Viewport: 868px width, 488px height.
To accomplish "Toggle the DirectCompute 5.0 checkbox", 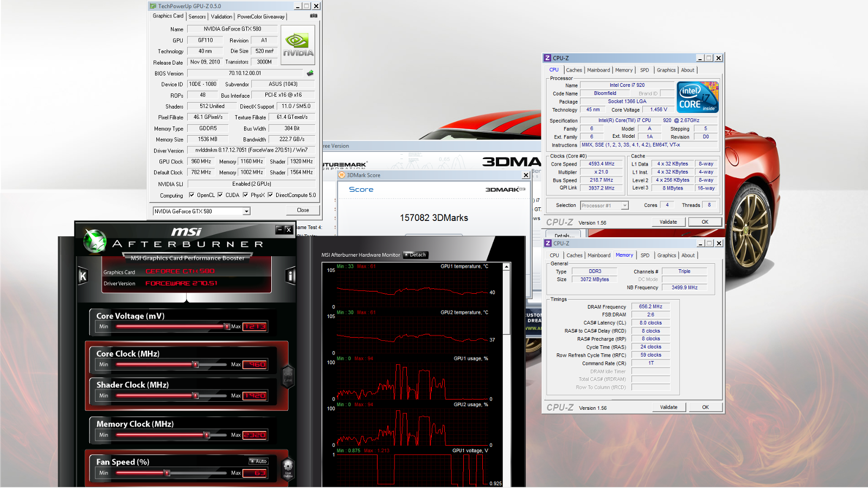I will (270, 195).
